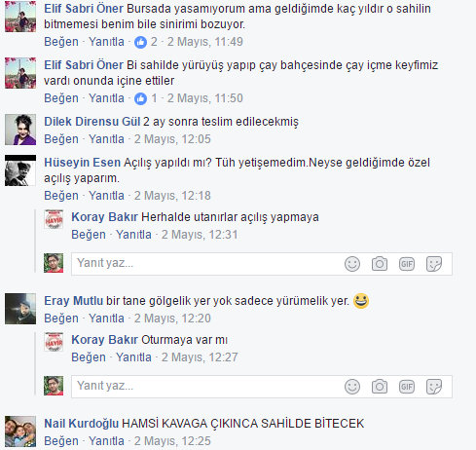Click the second 'Yanıt yaz...' reply field
476x450 pixels.
262,387
